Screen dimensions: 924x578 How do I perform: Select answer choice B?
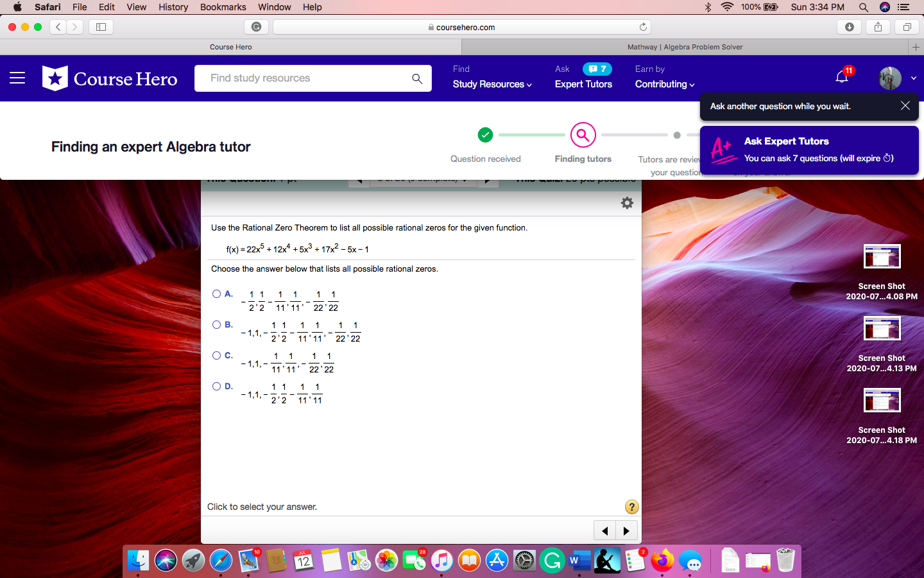[216, 325]
